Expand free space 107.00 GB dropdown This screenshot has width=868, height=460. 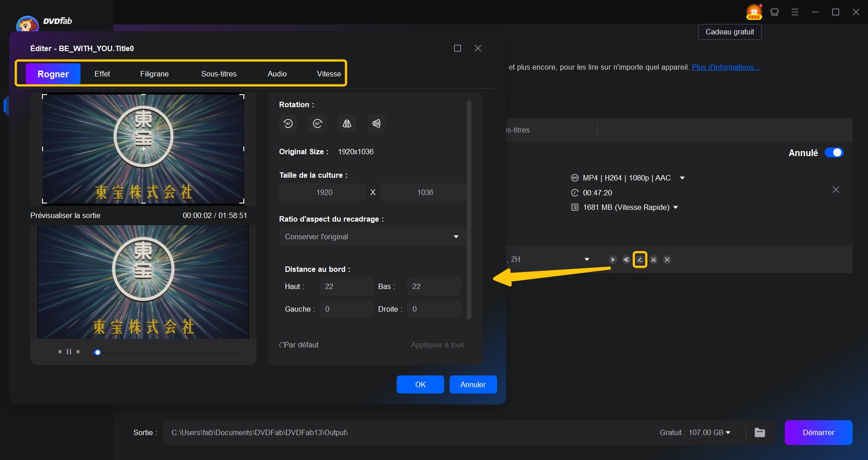point(728,432)
